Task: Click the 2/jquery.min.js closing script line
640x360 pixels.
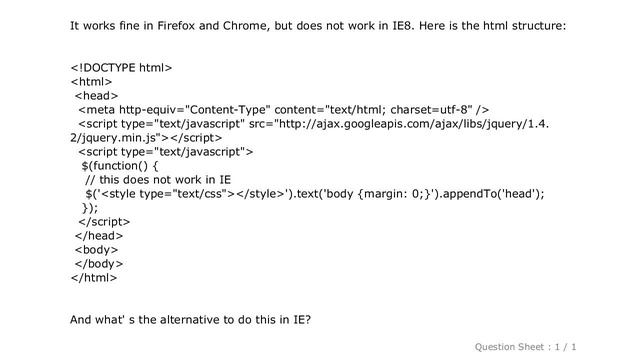Action: click(x=146, y=138)
